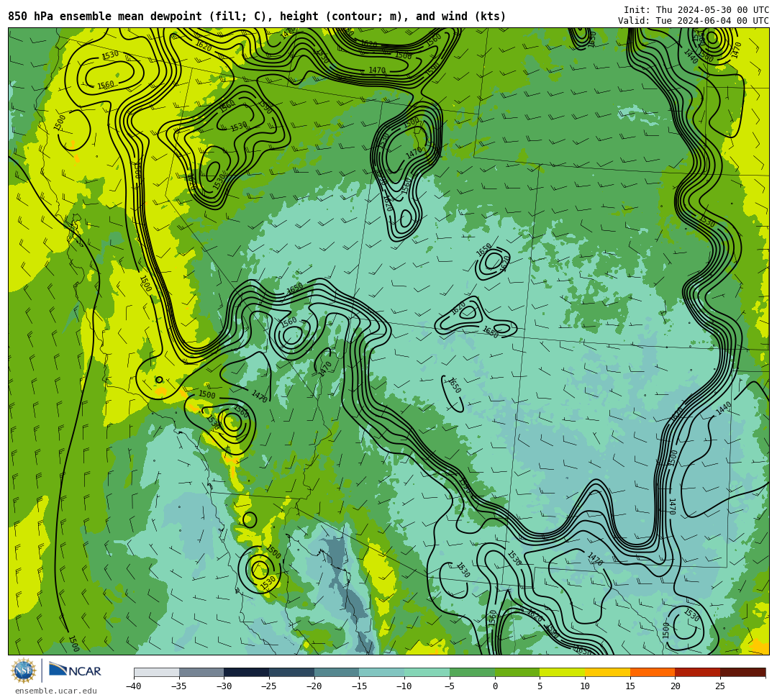Screen dimensions: 777x700
Task: Click the -15 colorbar tick label
Action: [x=359, y=686]
